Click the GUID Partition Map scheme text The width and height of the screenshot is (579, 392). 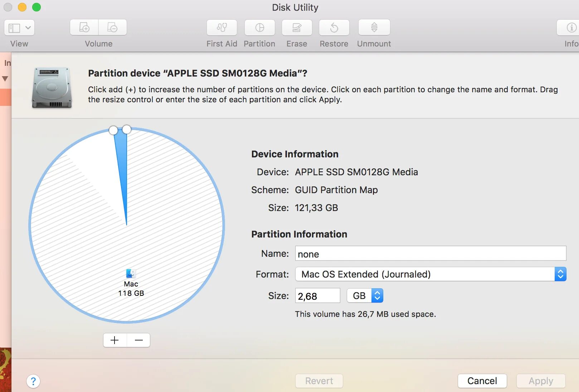point(336,190)
